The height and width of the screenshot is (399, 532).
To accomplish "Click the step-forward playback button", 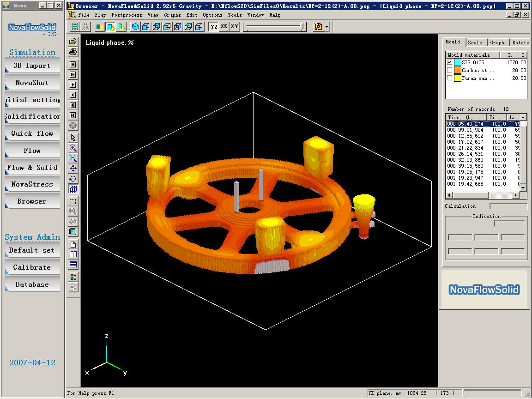I will [x=73, y=75].
